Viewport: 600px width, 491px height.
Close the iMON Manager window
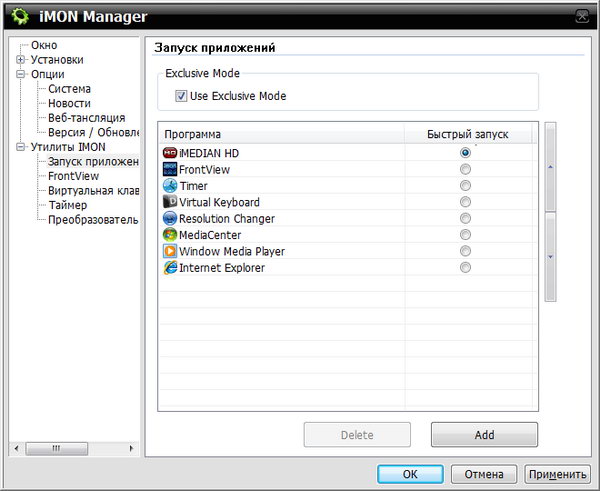click(x=582, y=16)
